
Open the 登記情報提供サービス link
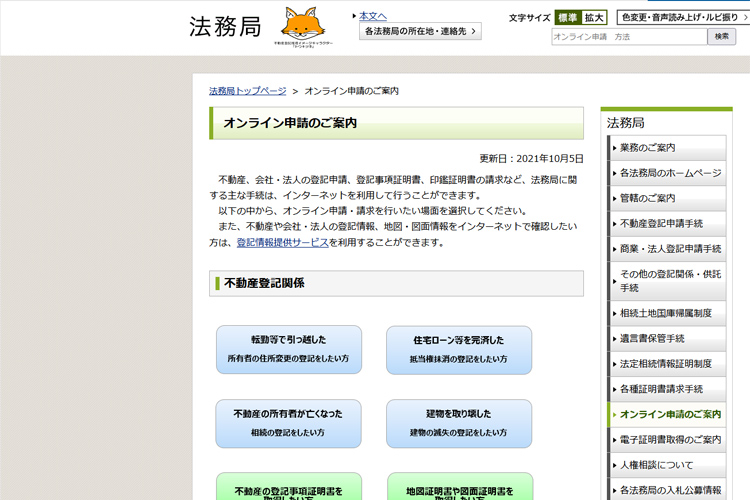282,243
